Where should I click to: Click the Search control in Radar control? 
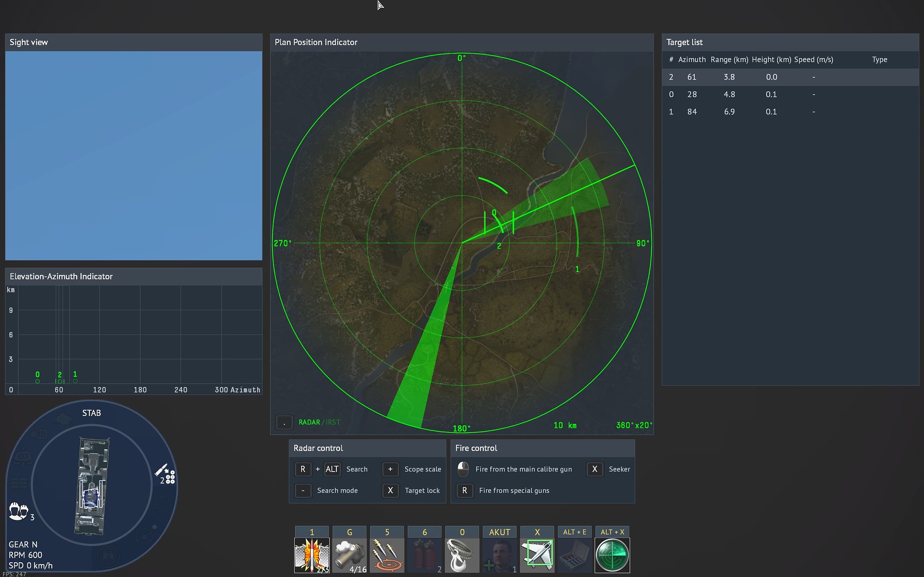coord(357,469)
